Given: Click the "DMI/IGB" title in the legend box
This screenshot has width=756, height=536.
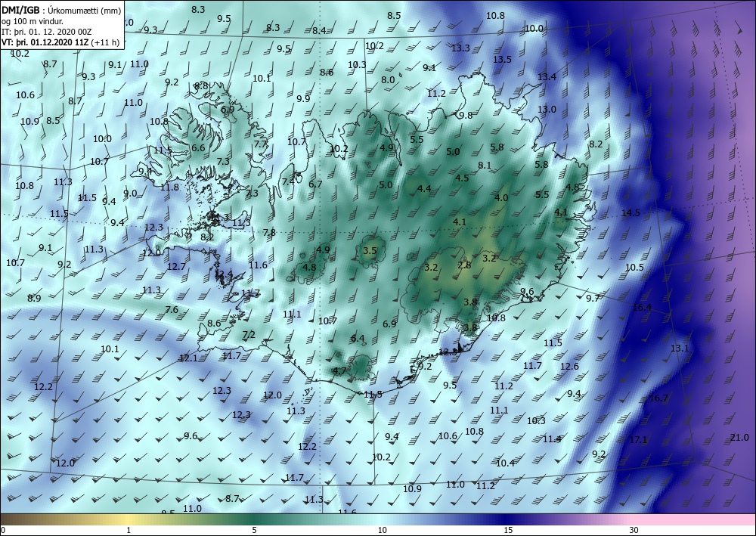Looking at the screenshot, I should tap(20, 10).
